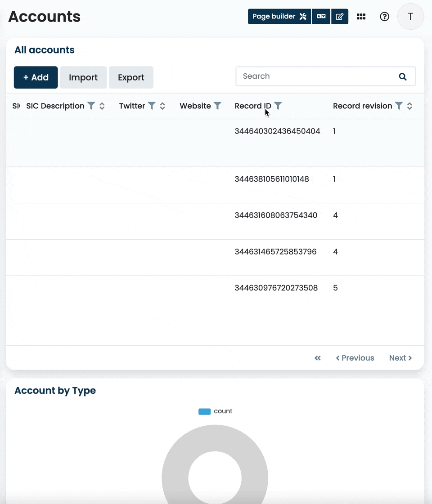This screenshot has height=504, width=432.
Task: Click the edit pencil icon button
Action: pos(340,16)
